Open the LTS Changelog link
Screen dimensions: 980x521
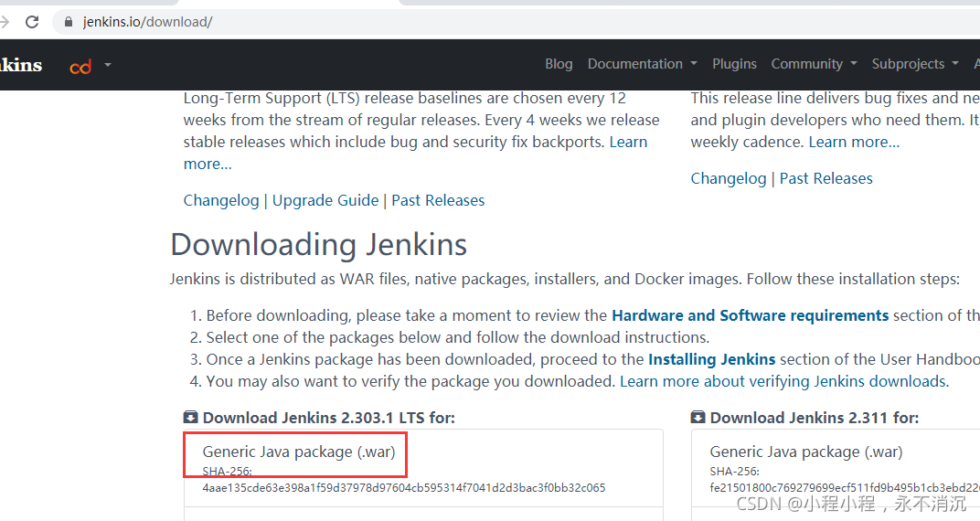[x=221, y=200]
